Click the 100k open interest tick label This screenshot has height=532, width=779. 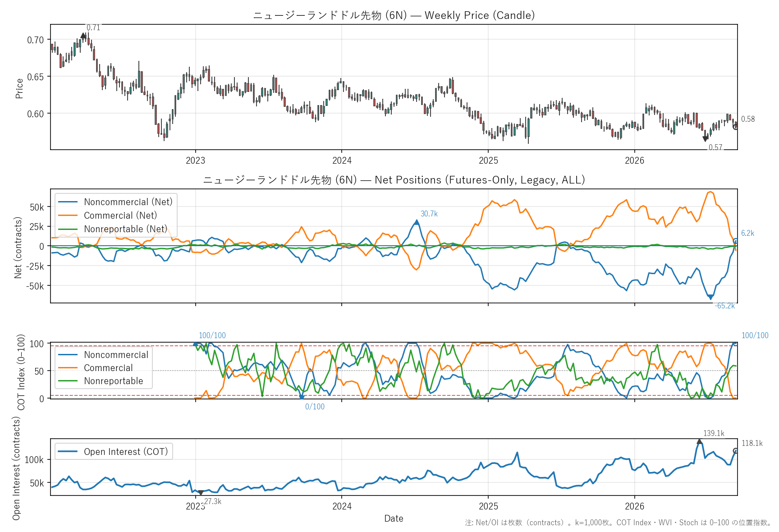34,460
